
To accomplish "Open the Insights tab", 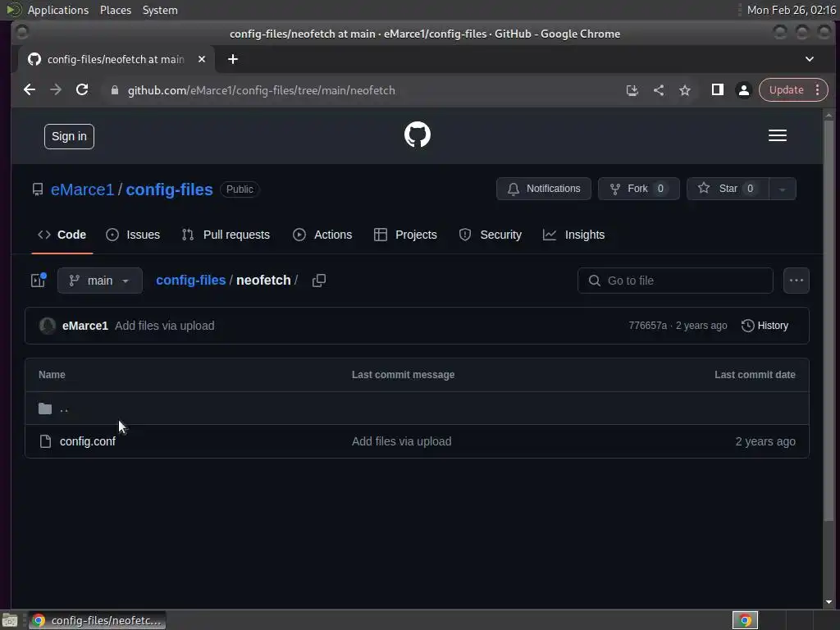I will click(573, 235).
